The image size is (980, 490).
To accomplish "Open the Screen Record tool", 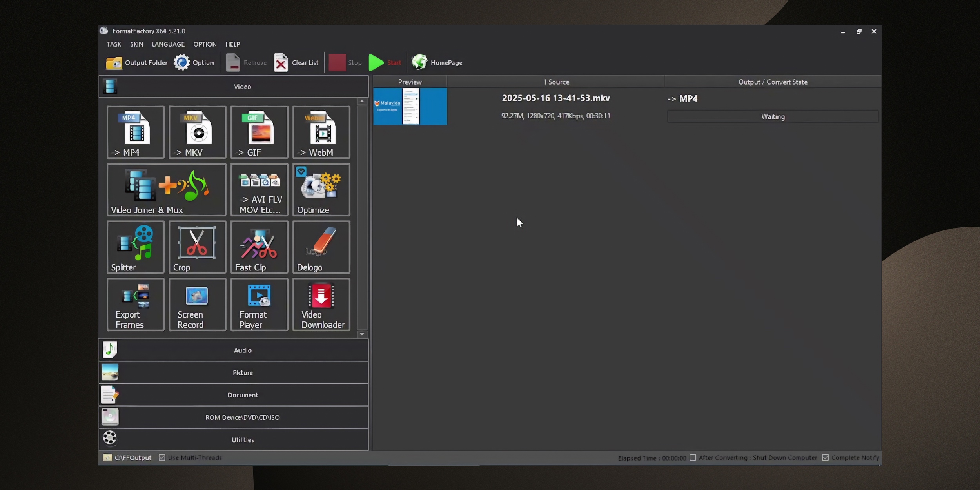I will 197,305.
